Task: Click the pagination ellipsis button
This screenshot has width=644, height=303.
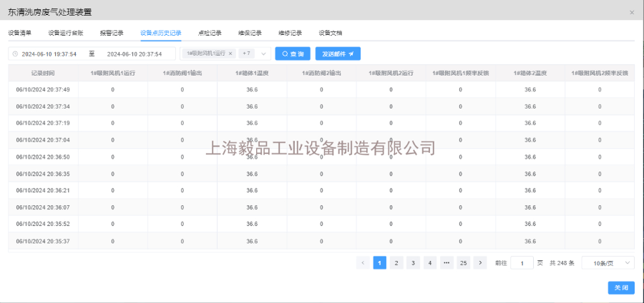Action: pyautogui.click(x=447, y=263)
